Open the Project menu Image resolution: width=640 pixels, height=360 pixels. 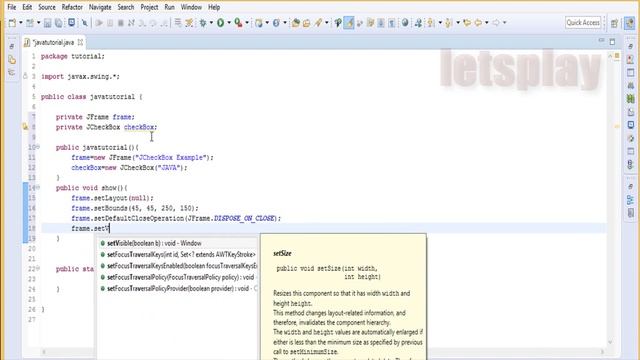tap(149, 7)
